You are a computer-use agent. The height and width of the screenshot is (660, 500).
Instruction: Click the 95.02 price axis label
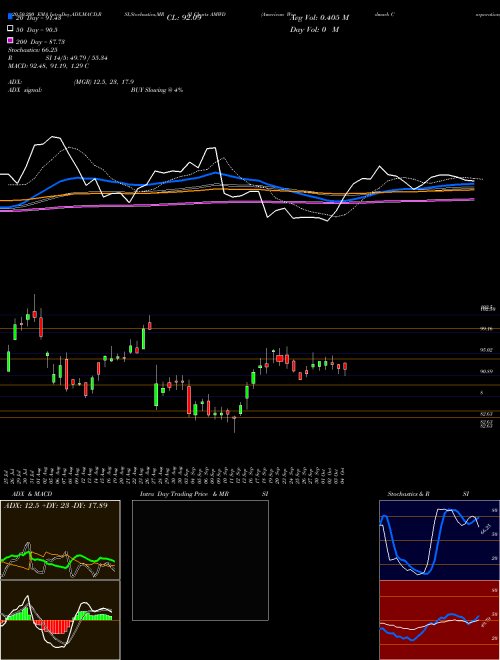click(x=487, y=349)
